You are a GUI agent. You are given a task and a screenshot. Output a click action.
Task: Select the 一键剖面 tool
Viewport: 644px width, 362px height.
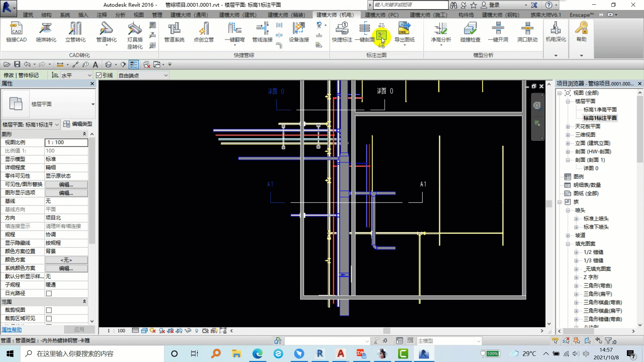pos(365,33)
